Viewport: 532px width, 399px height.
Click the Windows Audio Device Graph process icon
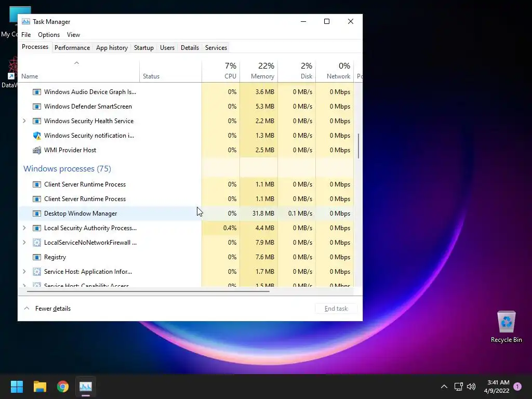37,92
